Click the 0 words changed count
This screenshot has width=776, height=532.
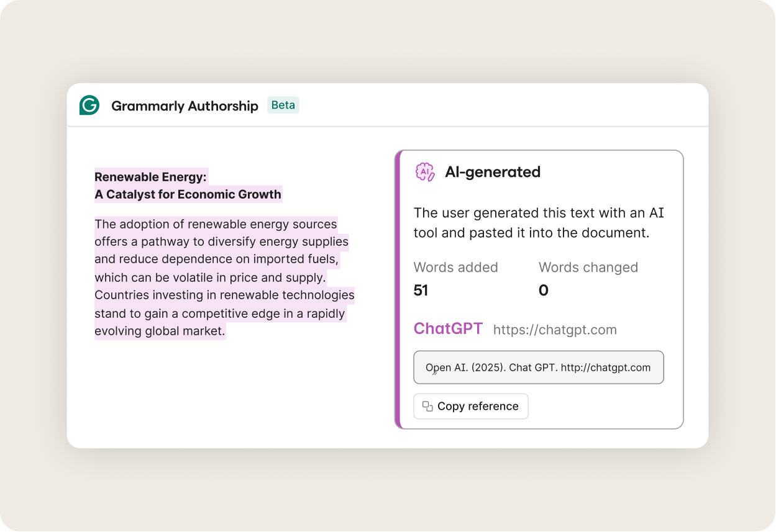pyautogui.click(x=543, y=291)
